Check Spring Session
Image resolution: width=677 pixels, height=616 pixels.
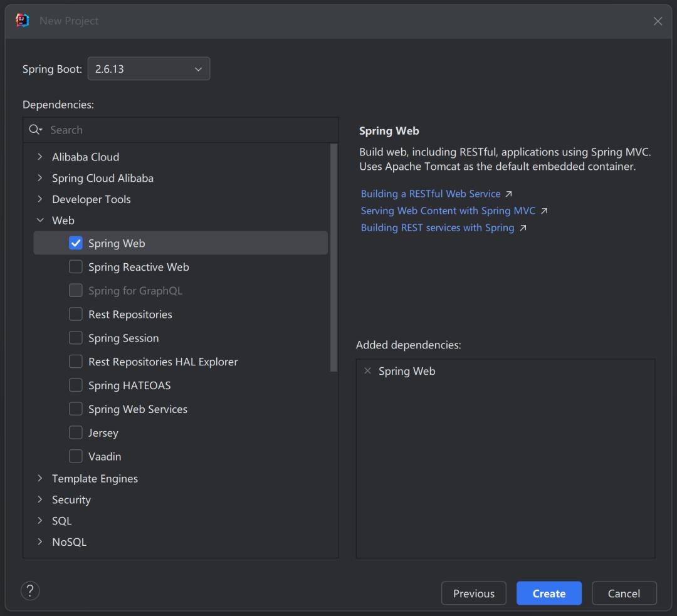75,338
